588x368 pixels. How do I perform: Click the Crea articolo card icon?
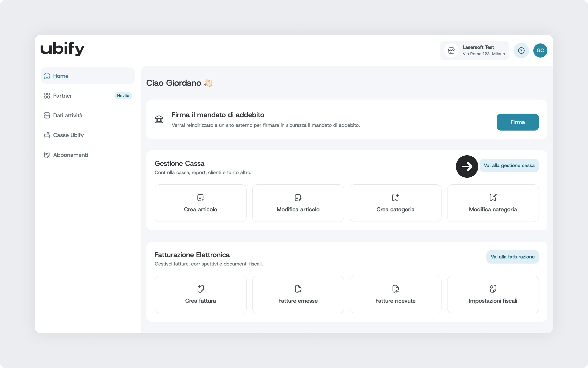(x=200, y=197)
